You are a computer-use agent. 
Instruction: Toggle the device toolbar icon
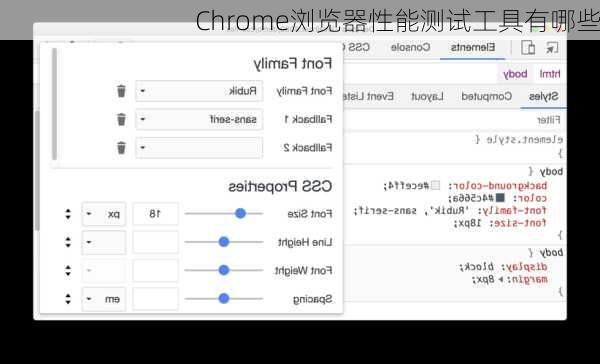(528, 48)
